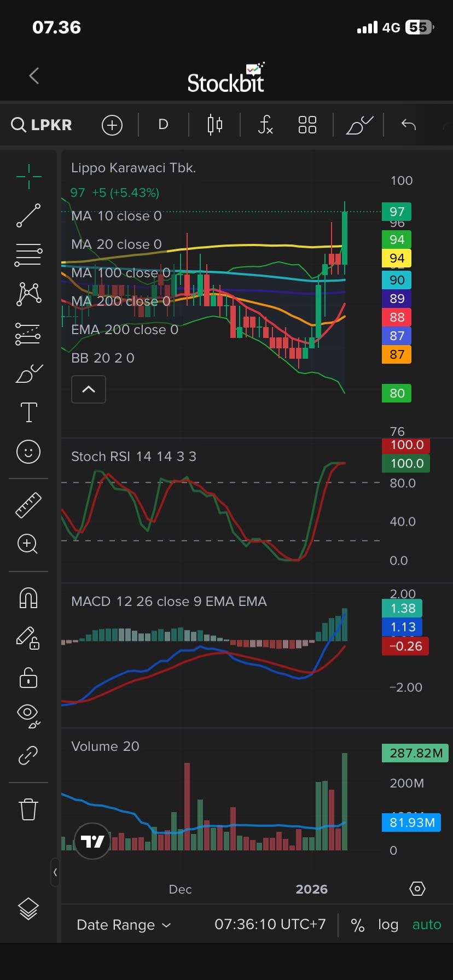Image resolution: width=453 pixels, height=980 pixels.
Task: Toggle log scale
Action: [388, 925]
